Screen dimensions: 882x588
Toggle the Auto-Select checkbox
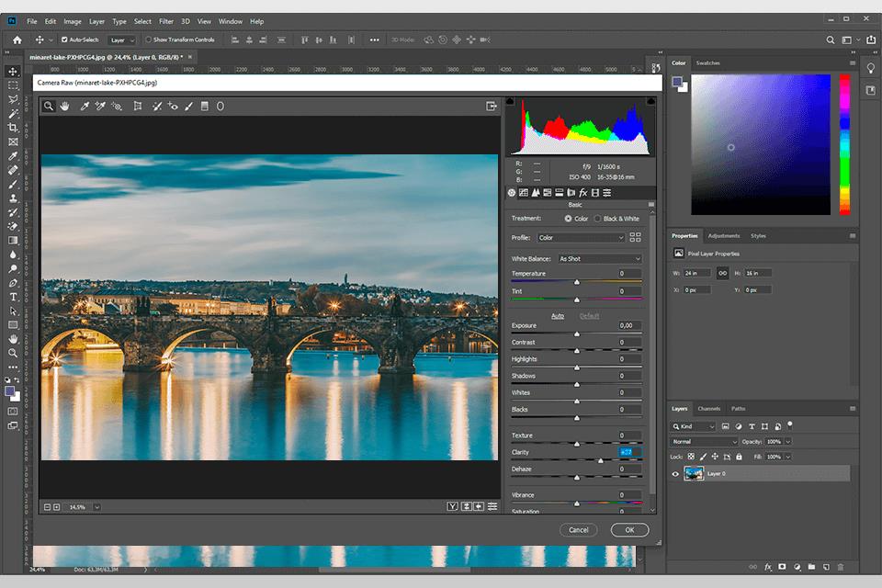[x=63, y=40]
